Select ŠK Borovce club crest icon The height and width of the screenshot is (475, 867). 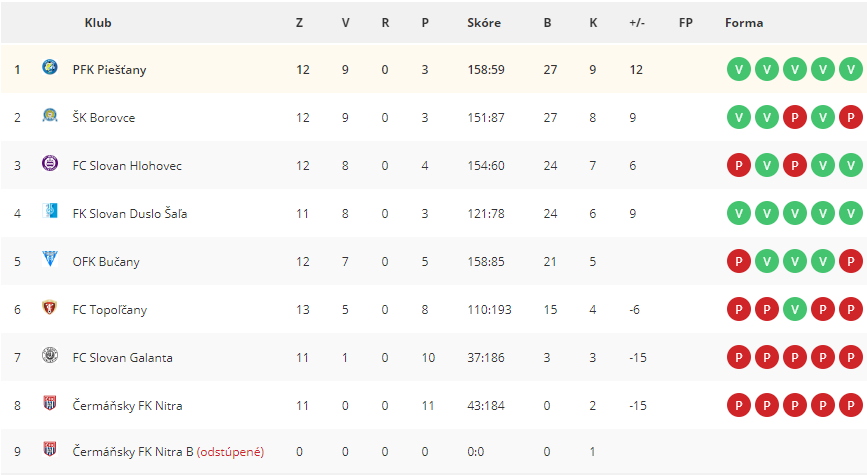(50, 116)
